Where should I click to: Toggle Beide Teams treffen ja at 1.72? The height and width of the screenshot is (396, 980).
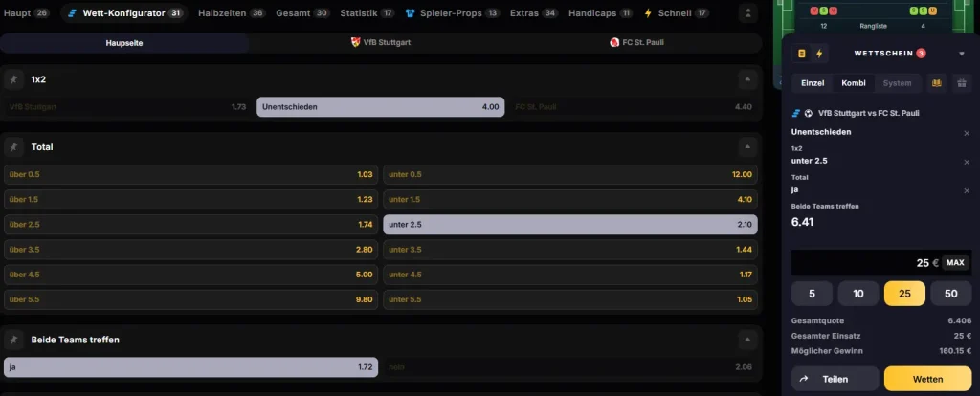190,367
